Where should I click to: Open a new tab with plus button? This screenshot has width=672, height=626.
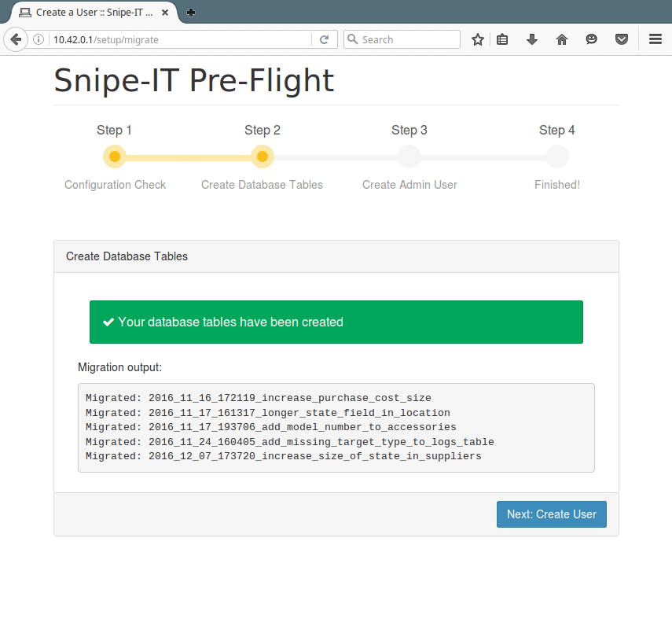(191, 13)
